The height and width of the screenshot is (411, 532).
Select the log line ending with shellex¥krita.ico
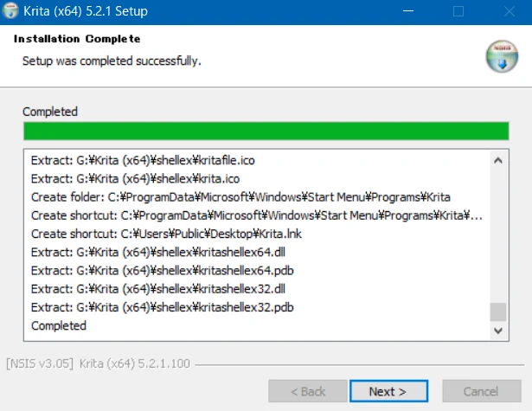135,179
